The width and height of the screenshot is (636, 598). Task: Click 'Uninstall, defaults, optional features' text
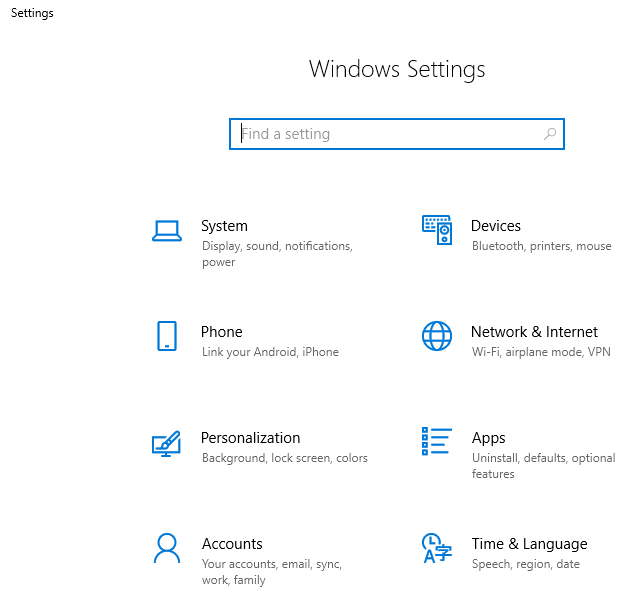coord(544,466)
